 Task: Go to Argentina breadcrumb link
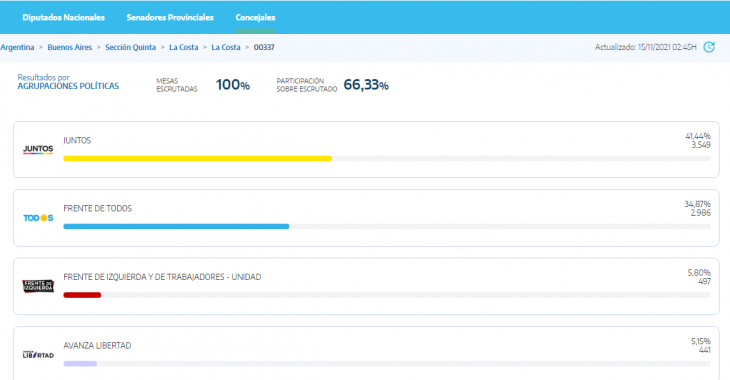tap(17, 48)
